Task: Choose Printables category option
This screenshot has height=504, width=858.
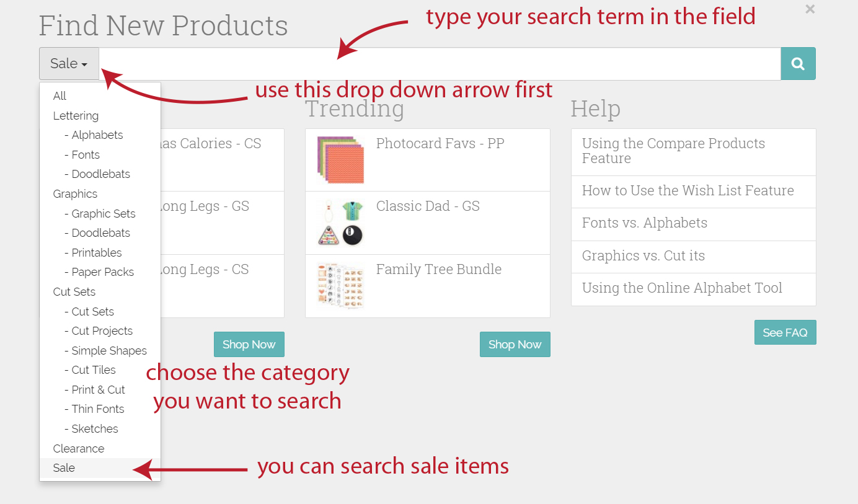Action: click(96, 253)
